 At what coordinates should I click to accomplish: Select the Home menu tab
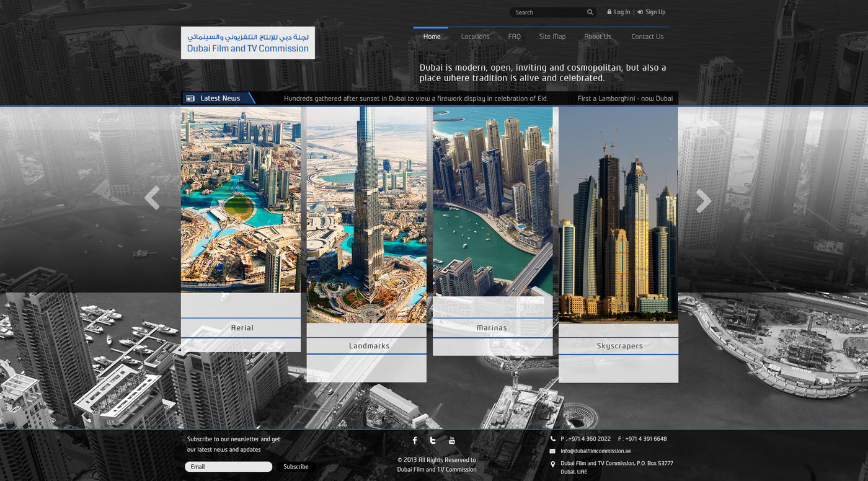point(432,37)
